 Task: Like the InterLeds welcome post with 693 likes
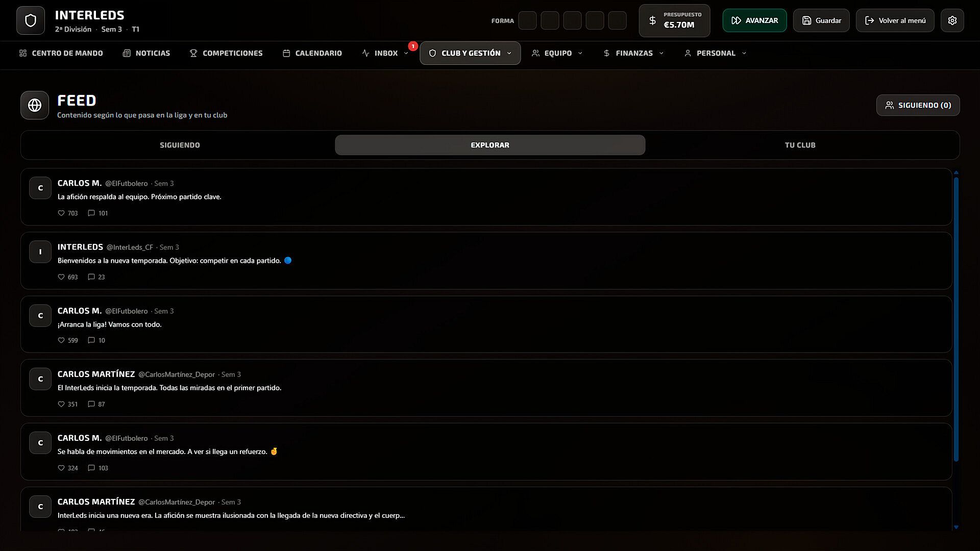[x=61, y=277]
